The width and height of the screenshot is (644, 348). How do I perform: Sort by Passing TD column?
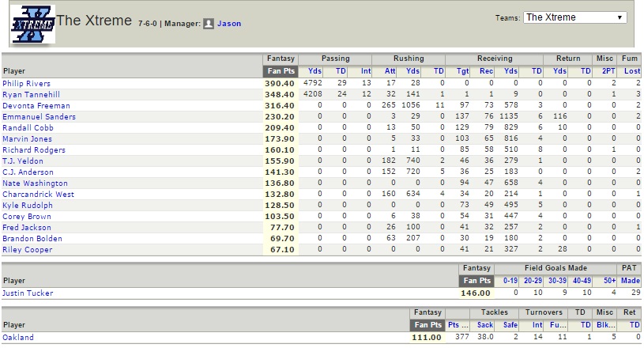pyautogui.click(x=341, y=71)
